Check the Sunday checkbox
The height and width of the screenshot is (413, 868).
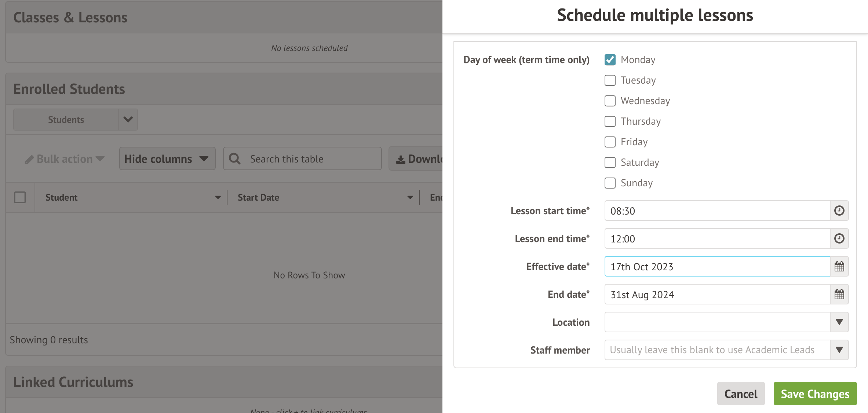click(x=610, y=183)
